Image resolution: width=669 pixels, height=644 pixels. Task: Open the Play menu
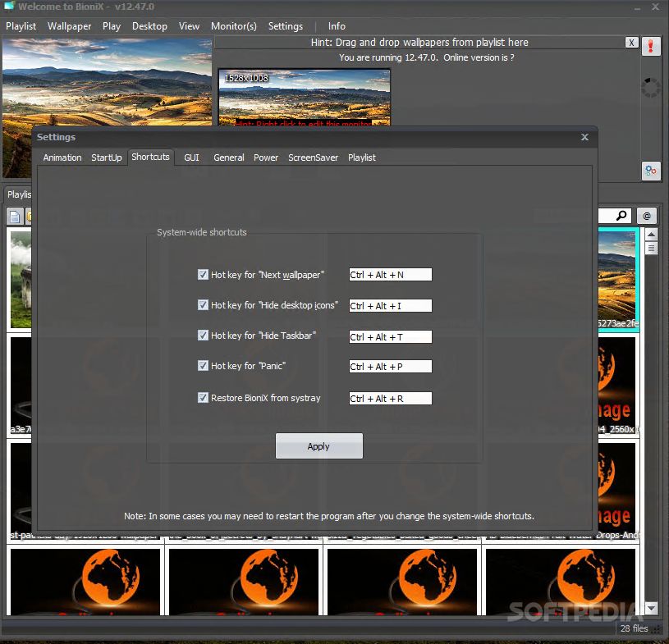pyautogui.click(x=112, y=26)
